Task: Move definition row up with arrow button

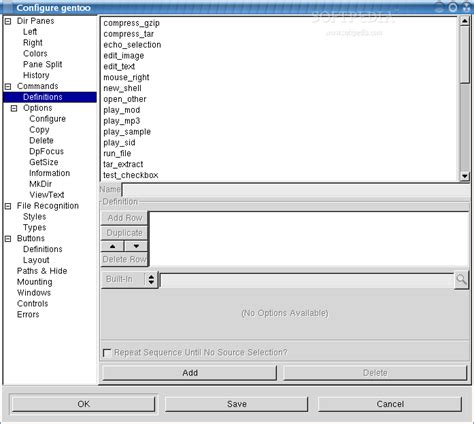Action: [x=112, y=246]
